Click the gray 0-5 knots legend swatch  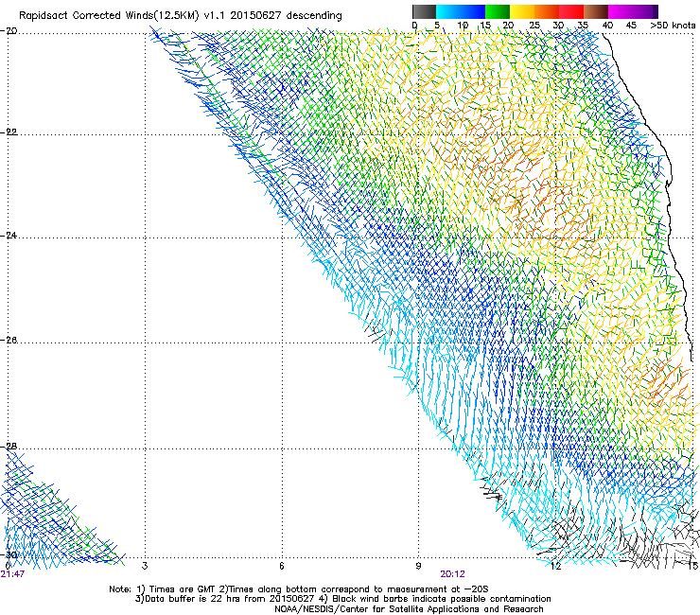(424, 11)
